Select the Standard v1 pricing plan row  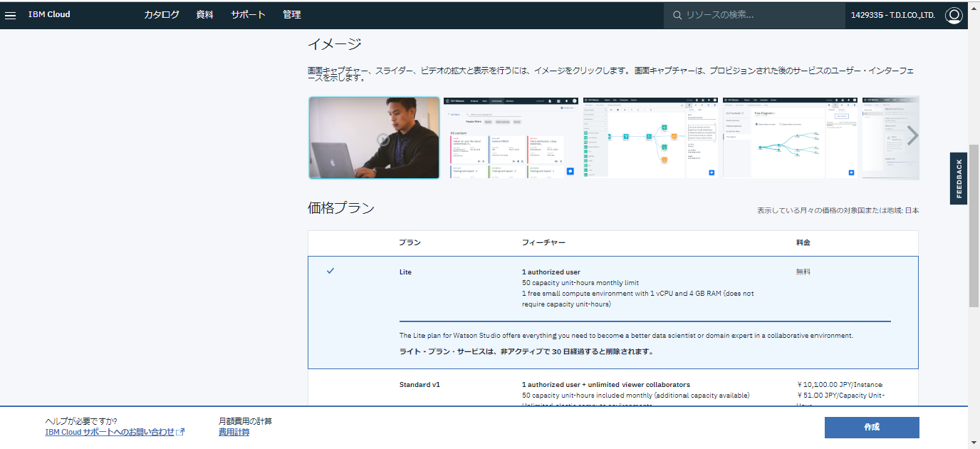pos(612,389)
